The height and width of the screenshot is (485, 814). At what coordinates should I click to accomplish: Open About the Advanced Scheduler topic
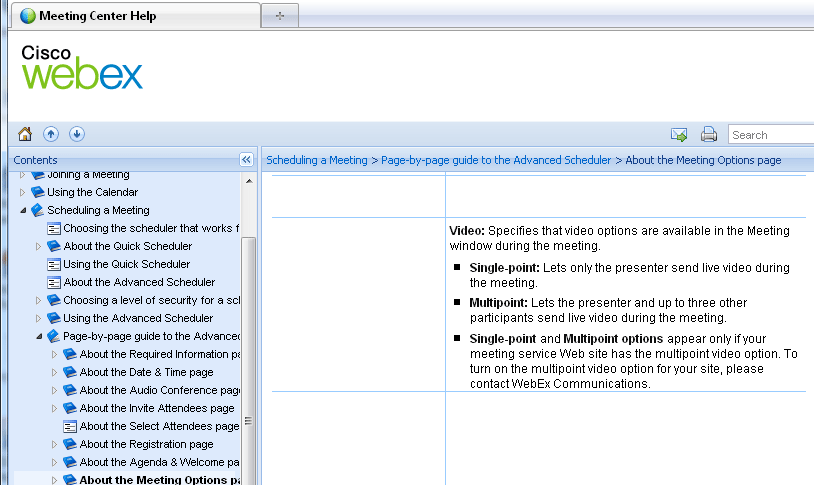[139, 282]
